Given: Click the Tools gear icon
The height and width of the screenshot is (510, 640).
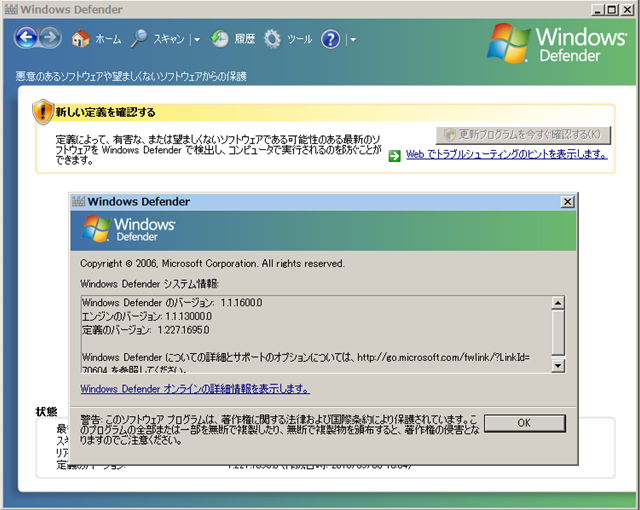Looking at the screenshot, I should coord(272,39).
